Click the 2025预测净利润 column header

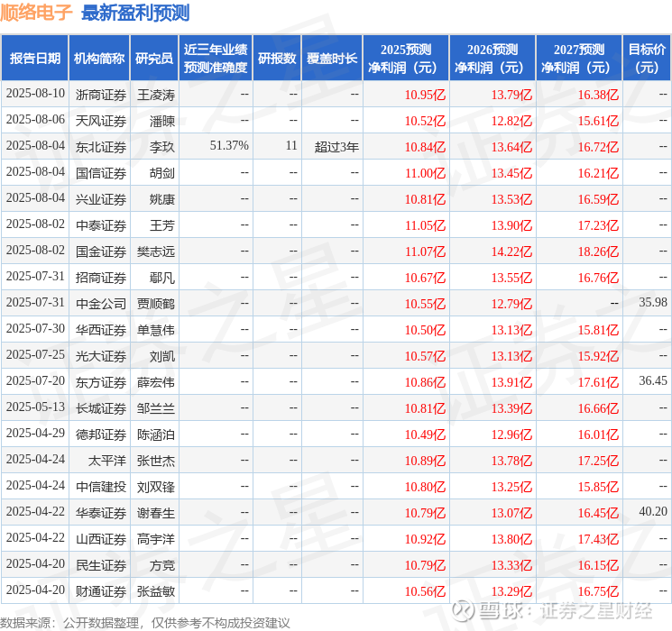(406, 58)
